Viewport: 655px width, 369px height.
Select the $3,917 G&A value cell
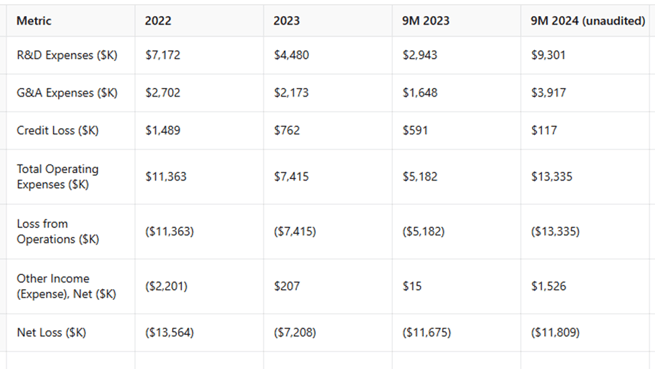pyautogui.click(x=548, y=93)
